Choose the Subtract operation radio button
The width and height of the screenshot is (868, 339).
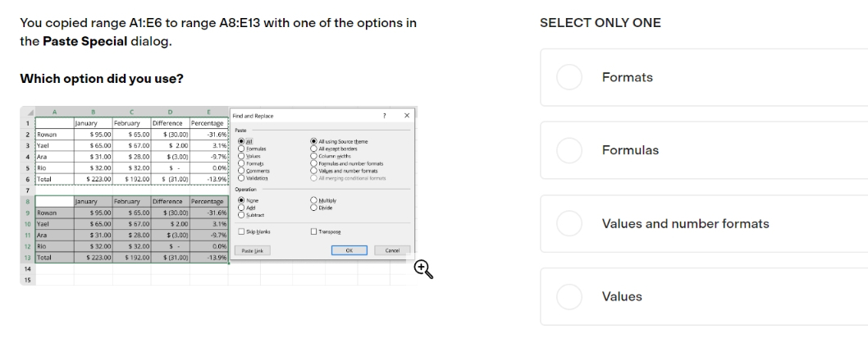click(241, 215)
